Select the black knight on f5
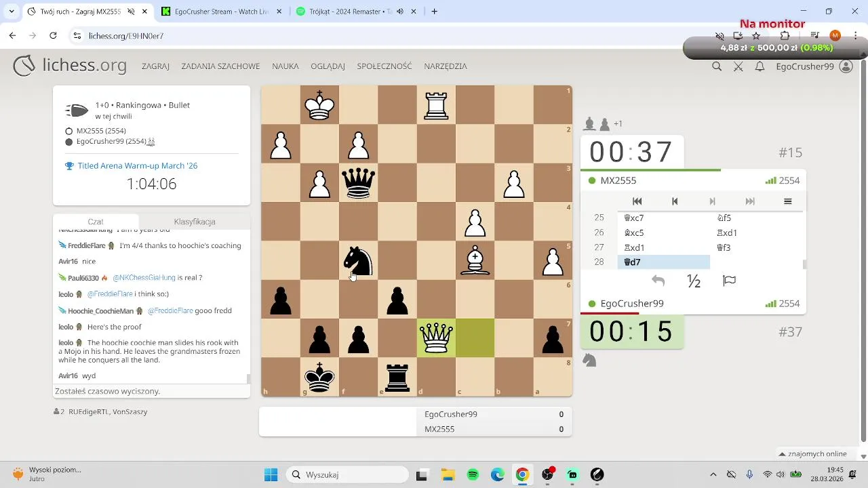The height and width of the screenshot is (488, 868). (x=358, y=260)
